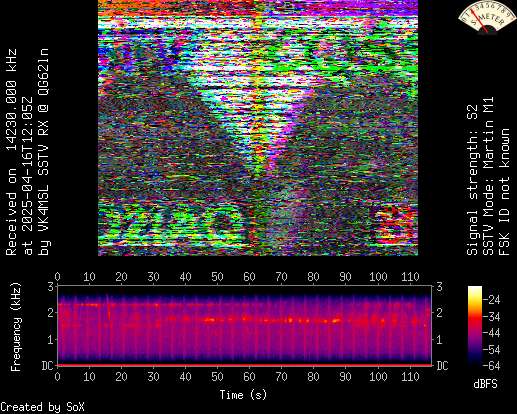Viewport: 517px width, 414px height.
Task: Click the "Received on 14230.000 kHz" text
Action: [11, 152]
